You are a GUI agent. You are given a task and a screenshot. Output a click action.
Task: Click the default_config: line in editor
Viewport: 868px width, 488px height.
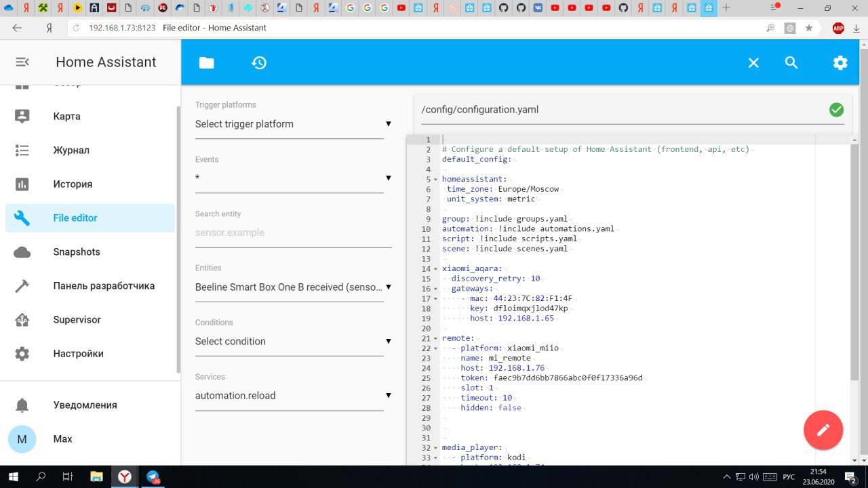click(477, 159)
